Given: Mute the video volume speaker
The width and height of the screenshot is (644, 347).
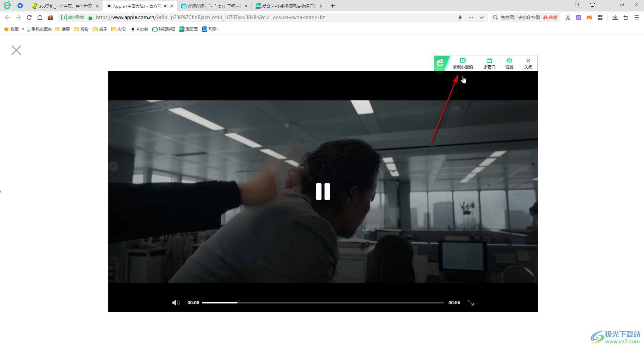Looking at the screenshot, I should (x=176, y=303).
